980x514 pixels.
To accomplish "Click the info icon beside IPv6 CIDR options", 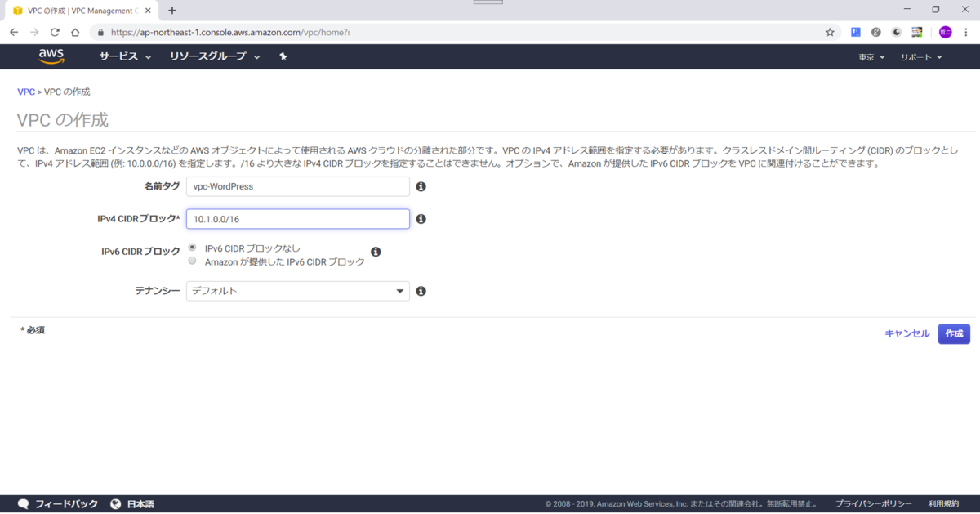I will 376,252.
